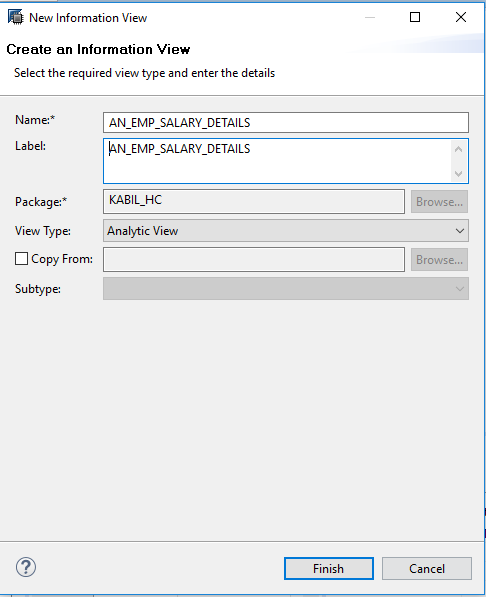Click the Package field showing KABIL_HC

(x=254, y=201)
